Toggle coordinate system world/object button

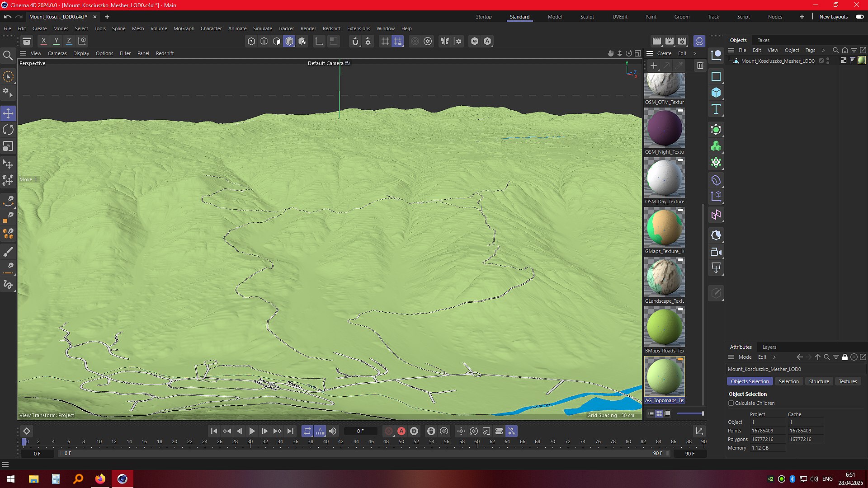click(82, 41)
